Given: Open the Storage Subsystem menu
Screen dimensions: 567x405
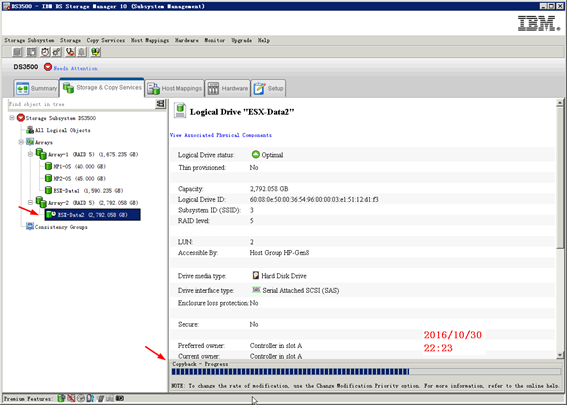Looking at the screenshot, I should 29,40.
